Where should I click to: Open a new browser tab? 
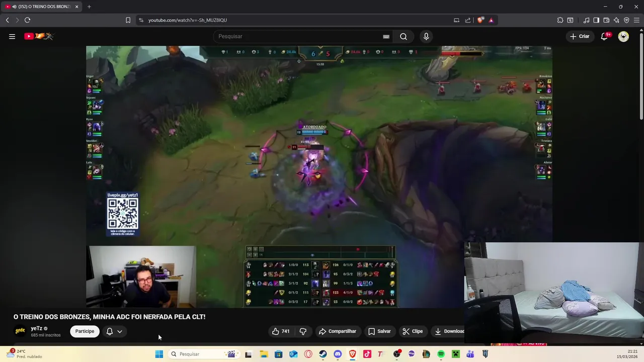coord(89,7)
